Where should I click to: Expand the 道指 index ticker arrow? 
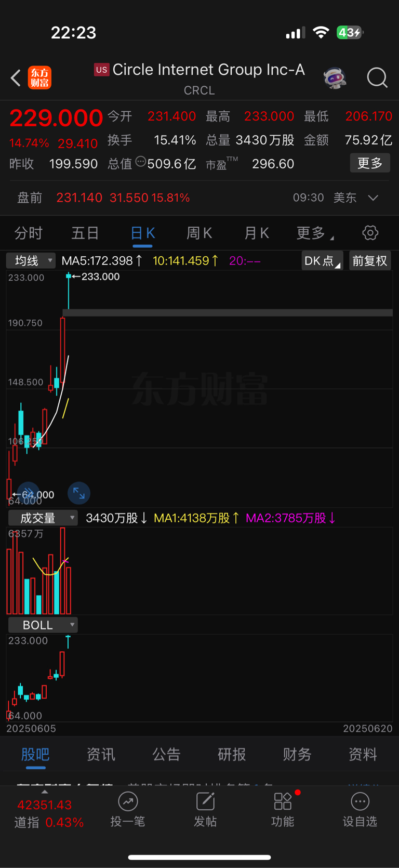pyautogui.click(x=45, y=792)
